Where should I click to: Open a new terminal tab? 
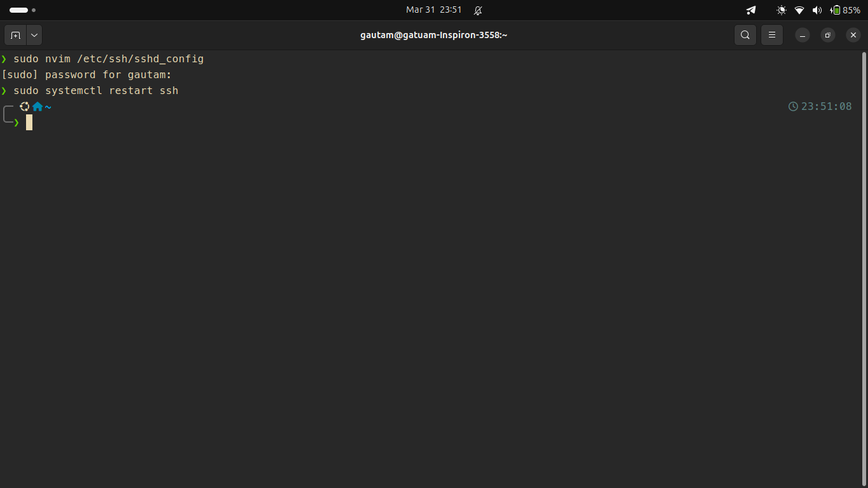tap(15, 35)
